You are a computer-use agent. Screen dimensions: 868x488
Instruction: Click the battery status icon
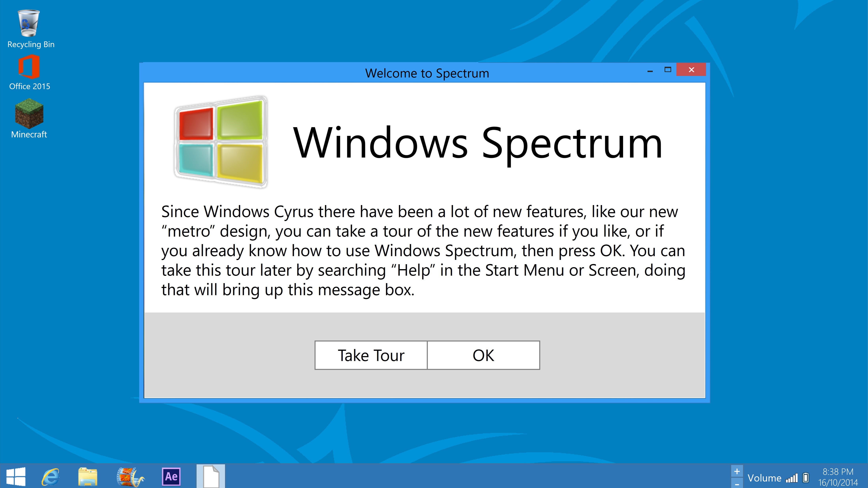pos(806,478)
